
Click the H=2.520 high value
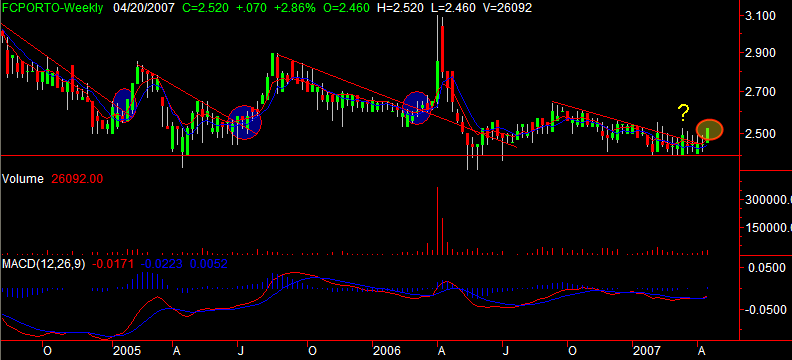(400, 8)
